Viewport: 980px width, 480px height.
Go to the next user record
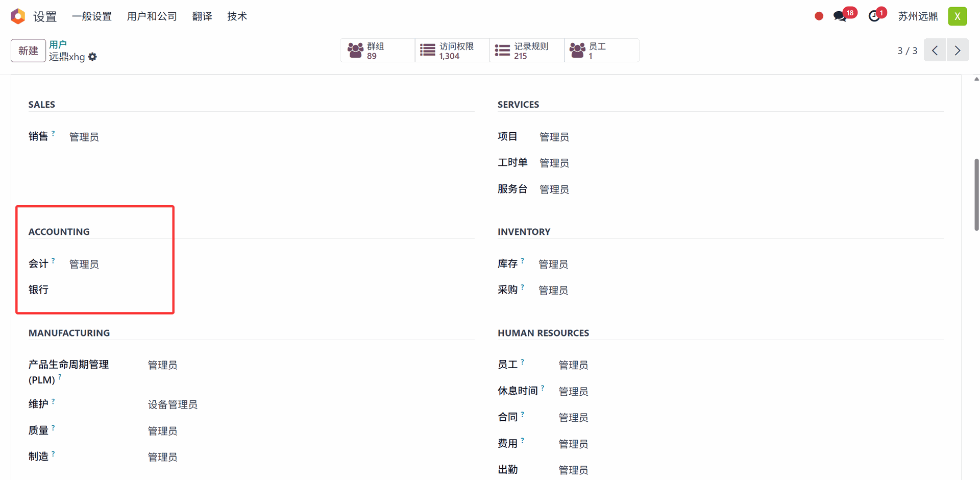click(958, 51)
